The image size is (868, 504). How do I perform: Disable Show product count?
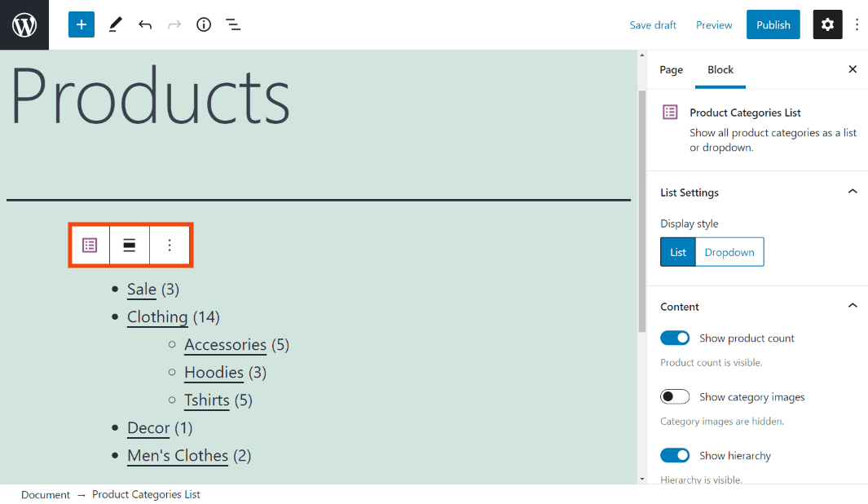tap(675, 338)
